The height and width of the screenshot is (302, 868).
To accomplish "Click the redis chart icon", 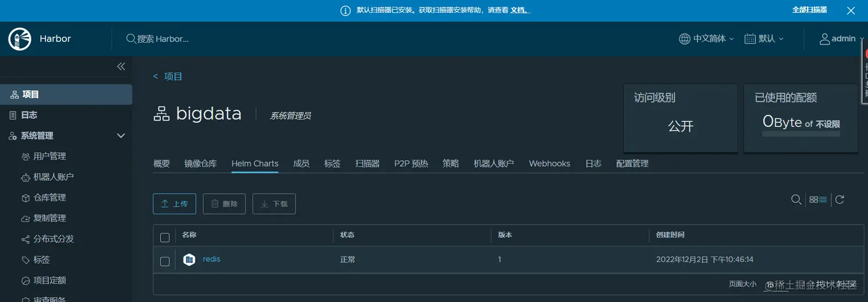I will click(x=189, y=260).
